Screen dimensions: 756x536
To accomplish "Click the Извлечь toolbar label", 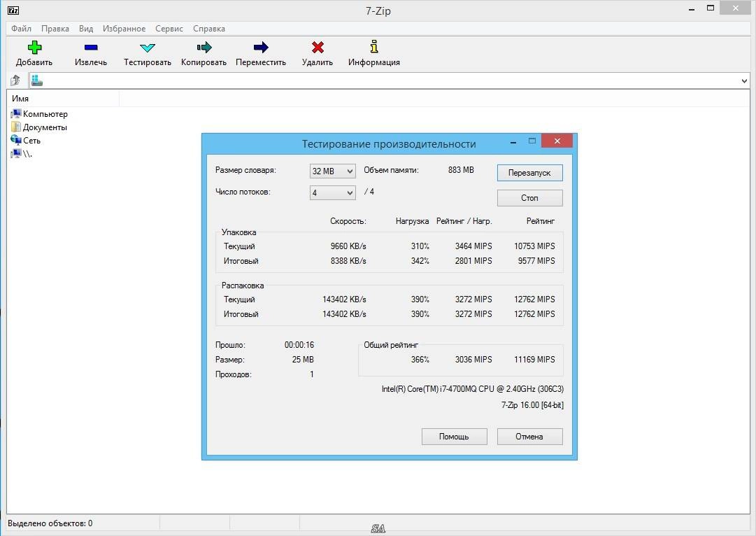I will [91, 62].
